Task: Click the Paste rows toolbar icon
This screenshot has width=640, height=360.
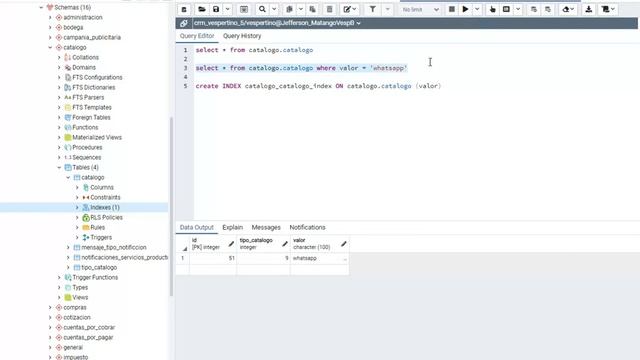Action: tap(313, 9)
